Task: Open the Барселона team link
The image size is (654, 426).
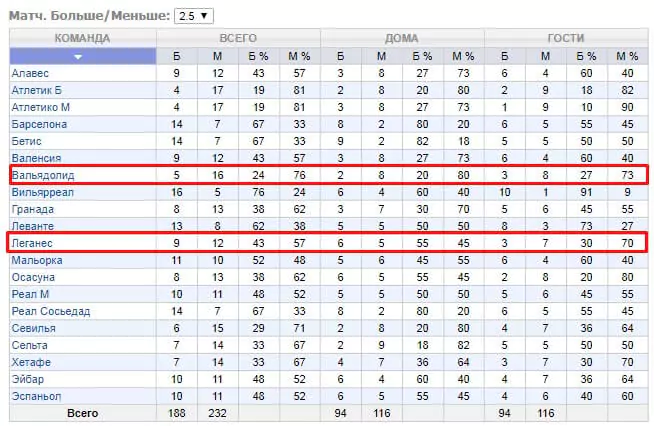Action: coord(39,124)
